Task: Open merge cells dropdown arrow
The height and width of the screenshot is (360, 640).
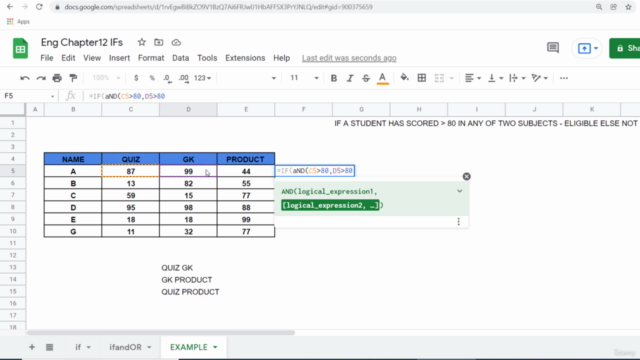Action: (451, 78)
